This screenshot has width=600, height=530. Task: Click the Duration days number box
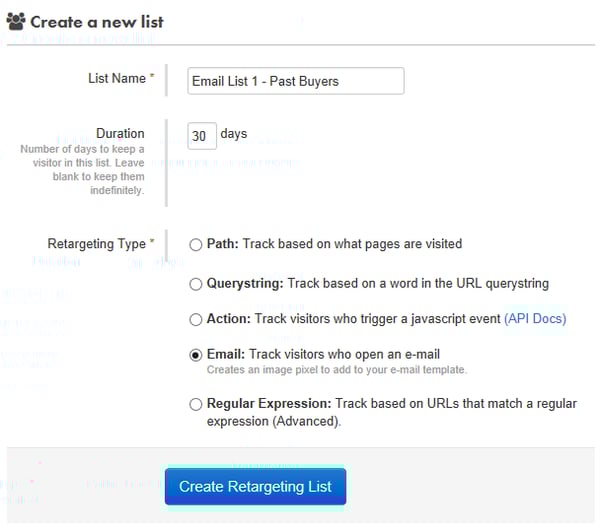coord(202,136)
